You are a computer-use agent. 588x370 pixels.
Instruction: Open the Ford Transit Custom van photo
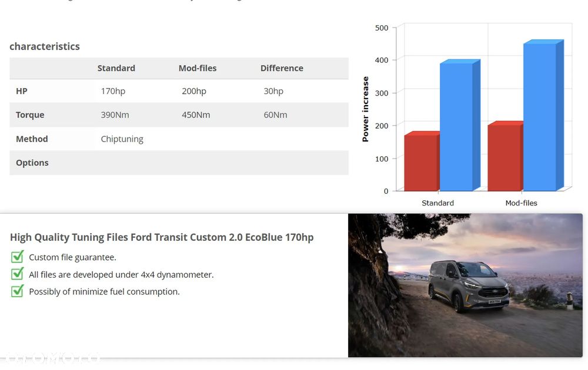[465, 285]
